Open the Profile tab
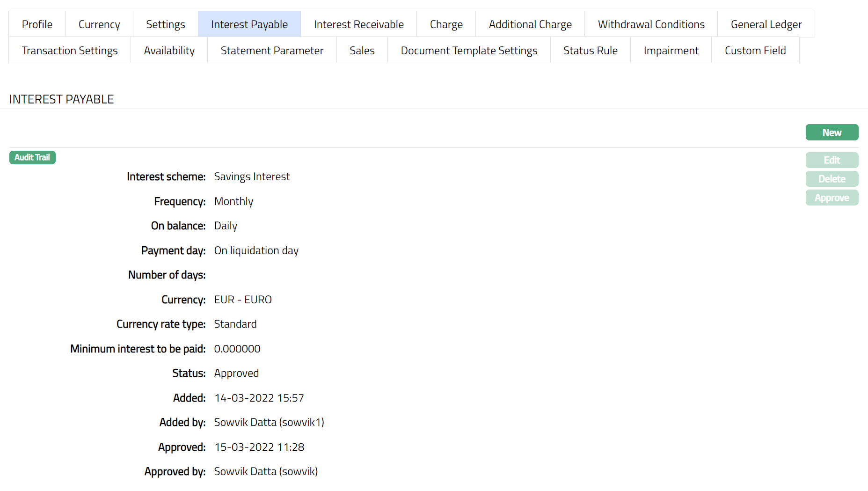 click(x=37, y=24)
